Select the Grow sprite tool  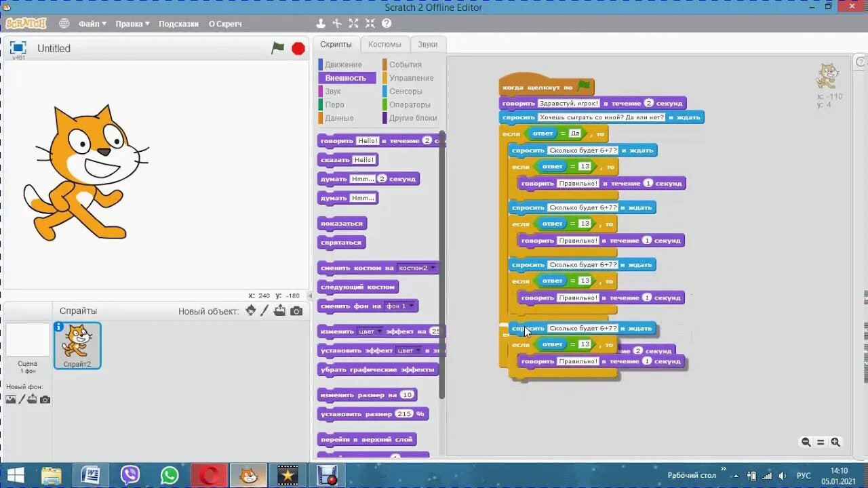point(353,23)
